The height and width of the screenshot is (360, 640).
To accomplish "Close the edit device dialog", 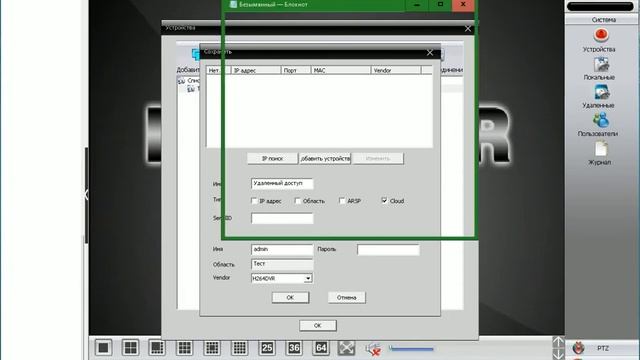I will [x=430, y=53].
